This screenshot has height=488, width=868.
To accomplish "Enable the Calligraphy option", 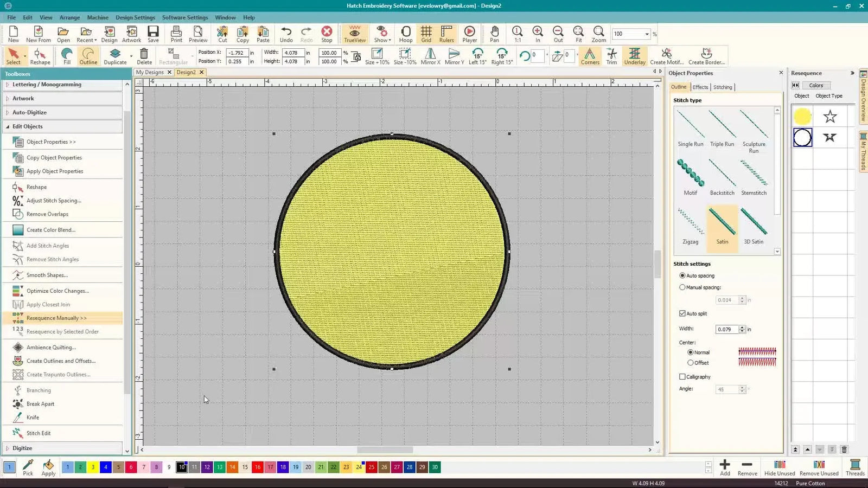I will 682,377.
